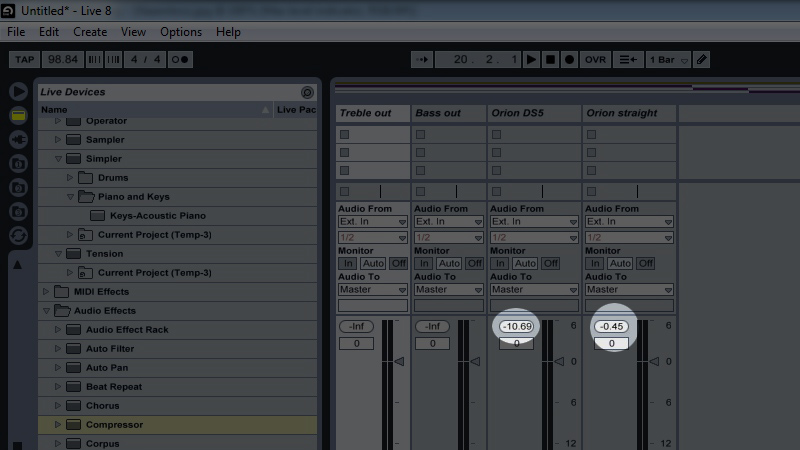
Task: Click the Bass out track header
Action: [448, 113]
